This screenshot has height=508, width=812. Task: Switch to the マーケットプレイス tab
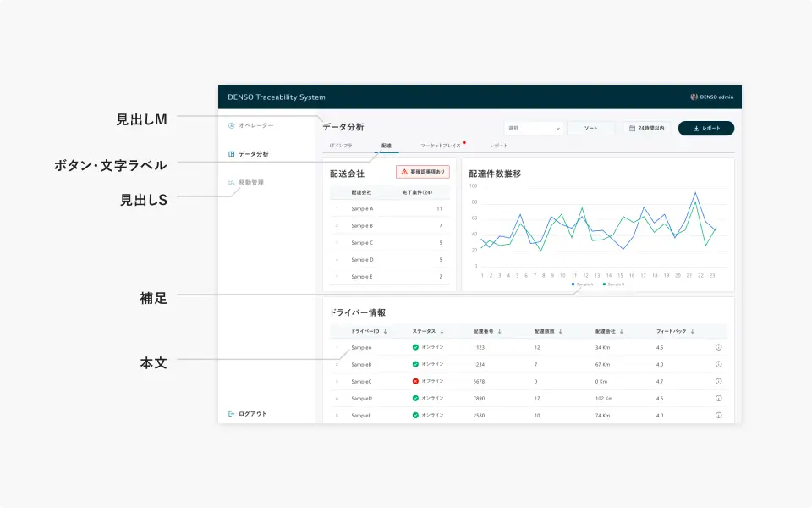[441, 146]
